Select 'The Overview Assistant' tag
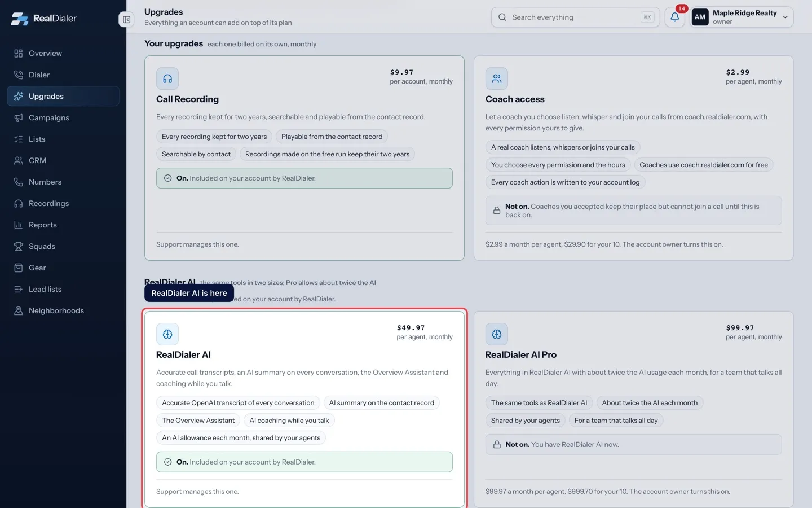The height and width of the screenshot is (508, 812). pos(198,421)
